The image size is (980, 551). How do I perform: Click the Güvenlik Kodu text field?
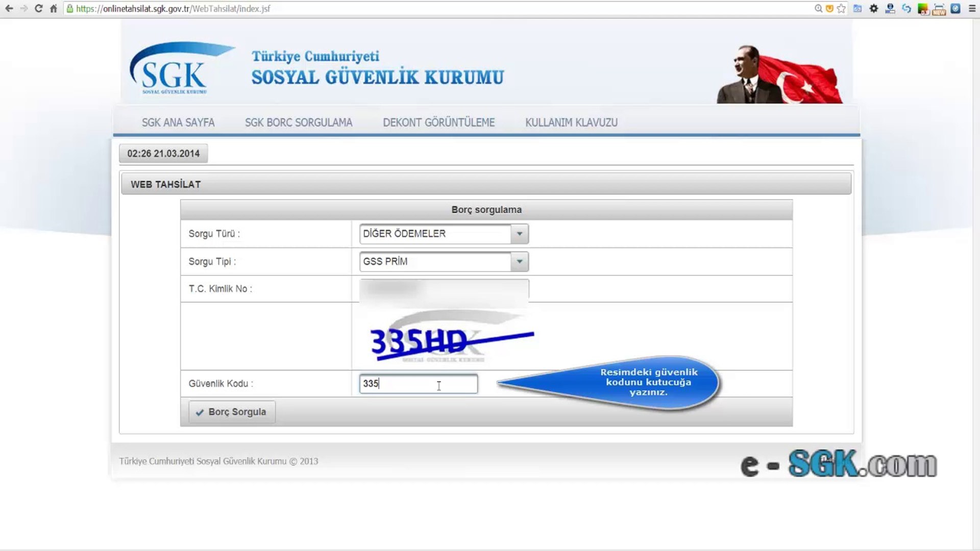point(418,384)
